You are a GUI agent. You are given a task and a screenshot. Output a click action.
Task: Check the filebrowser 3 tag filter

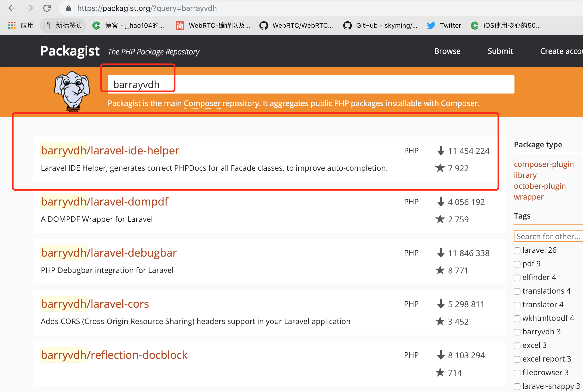[x=517, y=373]
